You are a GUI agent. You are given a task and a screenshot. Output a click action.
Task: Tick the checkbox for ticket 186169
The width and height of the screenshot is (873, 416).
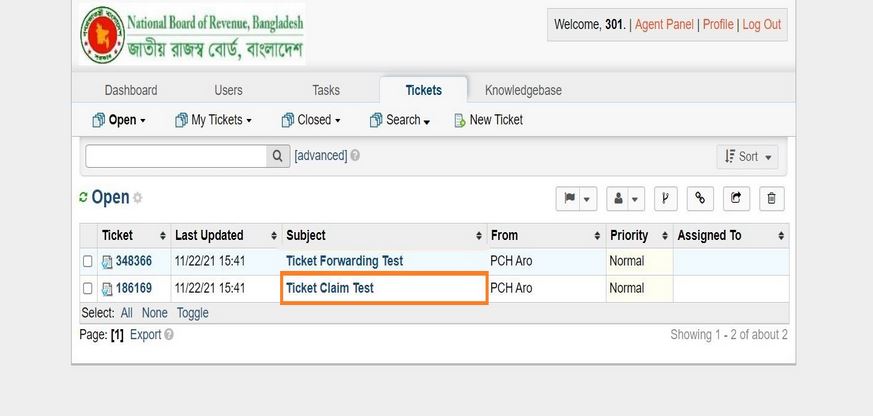87,288
